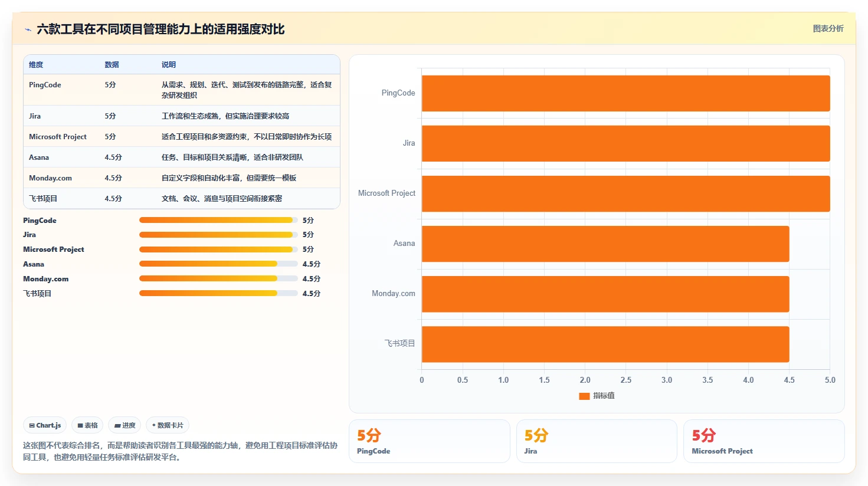Click the Asana 4.5分 table cell

pos(113,157)
